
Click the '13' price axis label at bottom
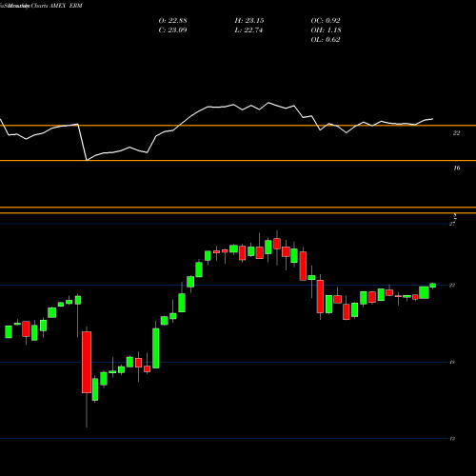tap(452, 439)
